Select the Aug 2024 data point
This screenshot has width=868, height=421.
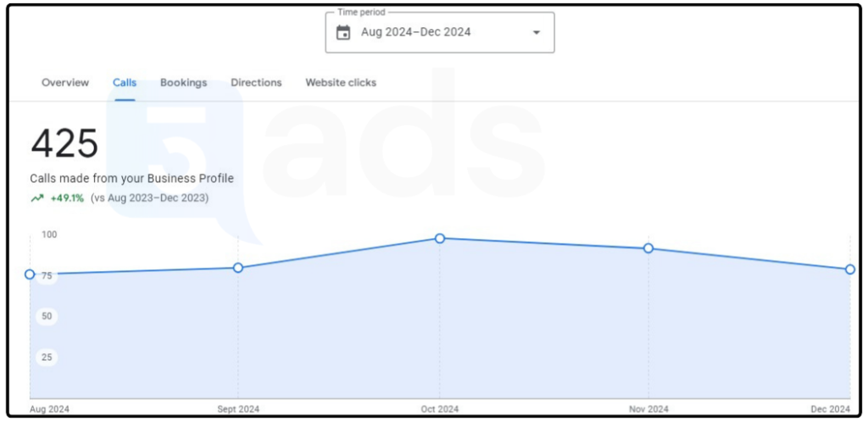[x=30, y=274]
